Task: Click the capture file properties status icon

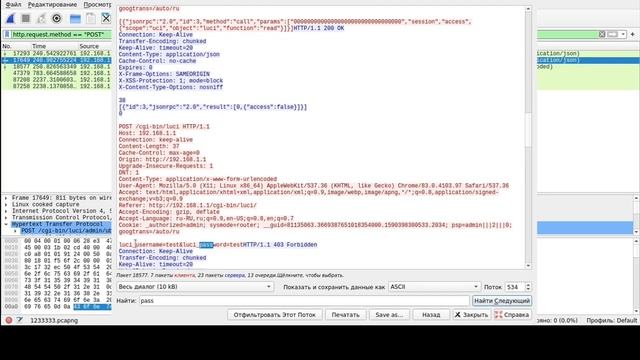Action: 20,320
